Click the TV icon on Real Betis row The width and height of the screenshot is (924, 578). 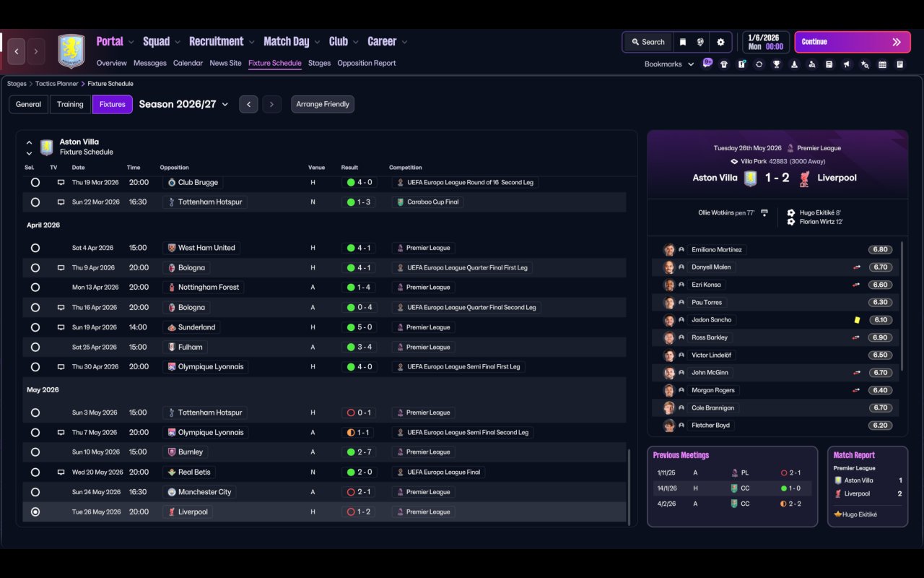coord(61,472)
